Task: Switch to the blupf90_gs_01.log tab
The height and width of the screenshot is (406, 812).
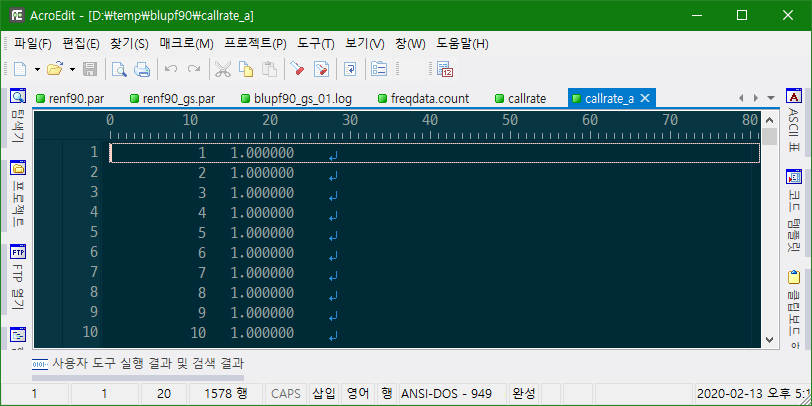Action: [x=297, y=98]
